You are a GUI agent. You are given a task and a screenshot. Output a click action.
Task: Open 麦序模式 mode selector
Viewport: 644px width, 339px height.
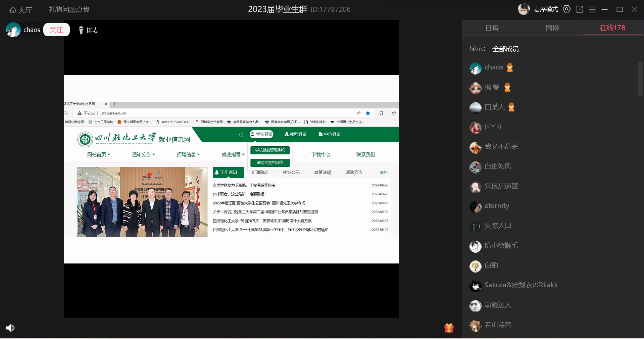pos(546,9)
